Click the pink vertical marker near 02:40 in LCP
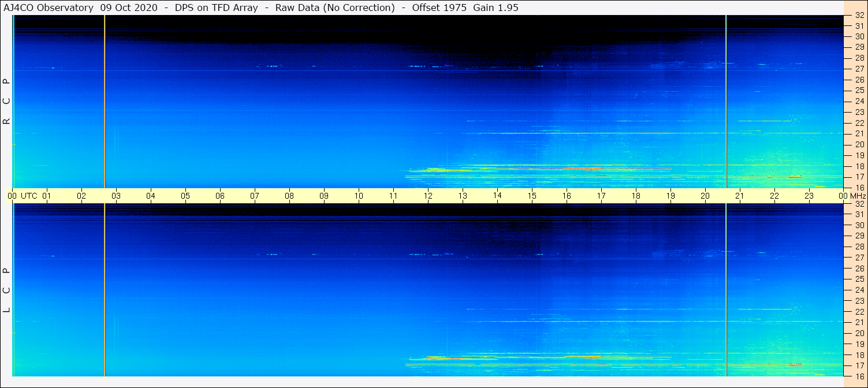The width and height of the screenshot is (868, 388). point(105,290)
